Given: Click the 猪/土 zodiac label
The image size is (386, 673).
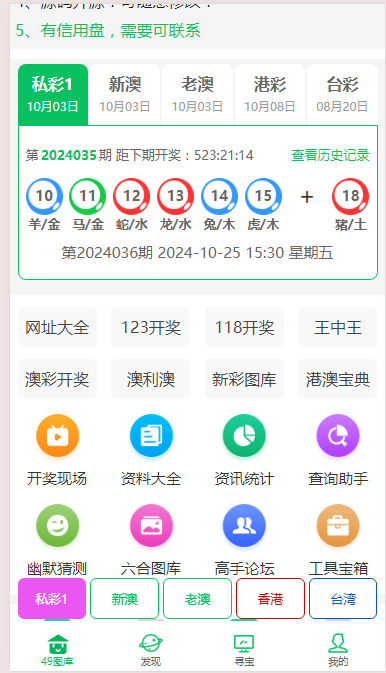Looking at the screenshot, I should click(350, 224).
